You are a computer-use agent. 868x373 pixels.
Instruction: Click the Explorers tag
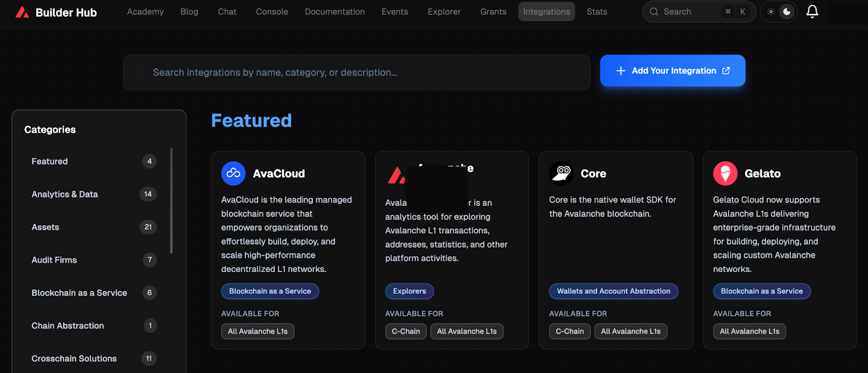410,291
